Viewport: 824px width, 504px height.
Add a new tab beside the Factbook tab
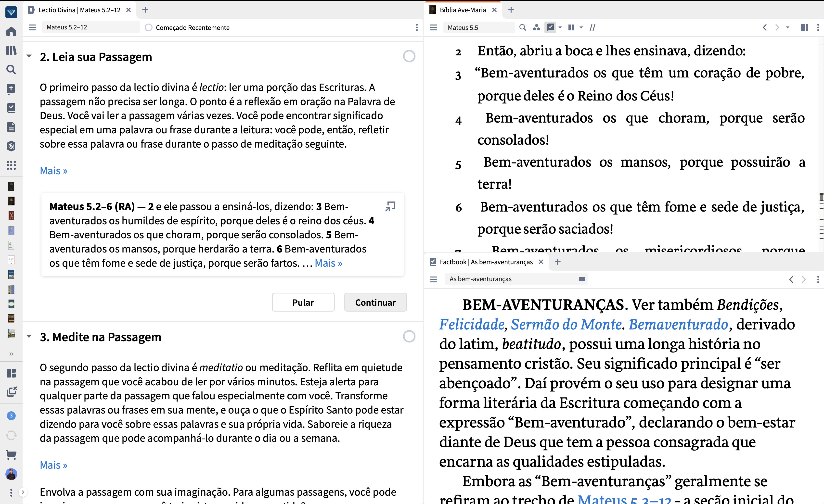(x=557, y=262)
